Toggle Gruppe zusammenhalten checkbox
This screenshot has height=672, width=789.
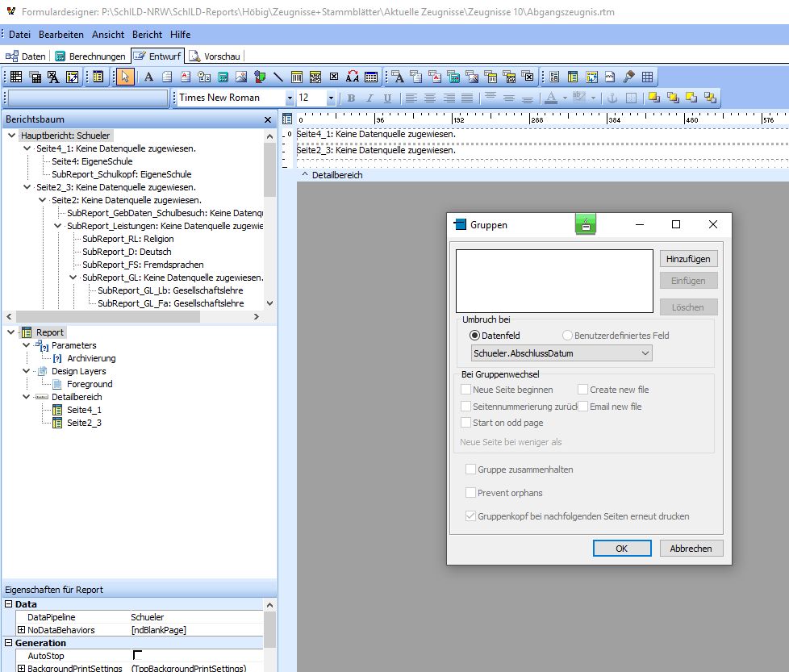[470, 470]
